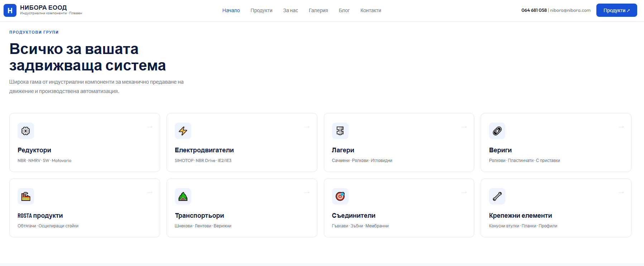Click the text Обтягачи · Осцилиращи стойки
This screenshot has height=266, width=644.
click(48, 226)
